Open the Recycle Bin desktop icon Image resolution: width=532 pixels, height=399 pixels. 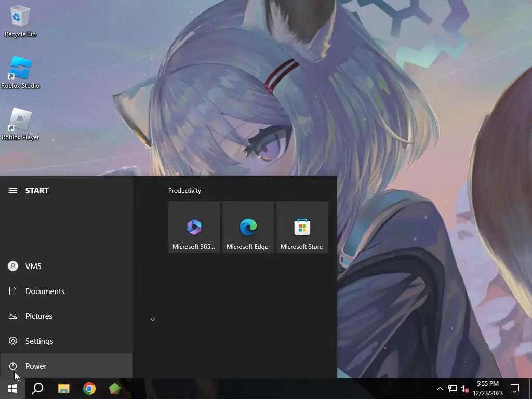[20, 21]
